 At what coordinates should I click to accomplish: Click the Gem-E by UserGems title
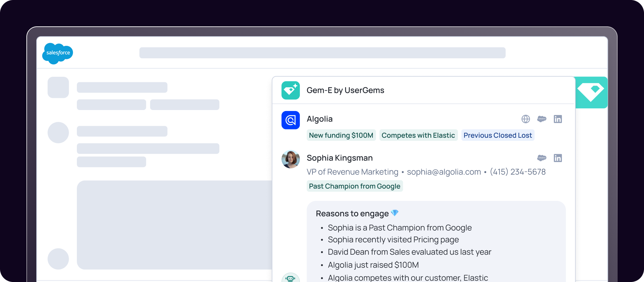tap(345, 90)
